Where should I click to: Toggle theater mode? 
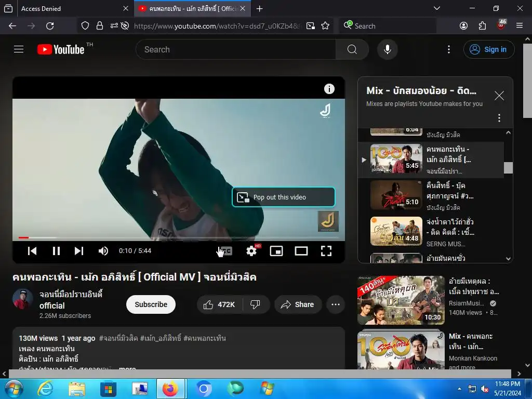click(x=301, y=251)
